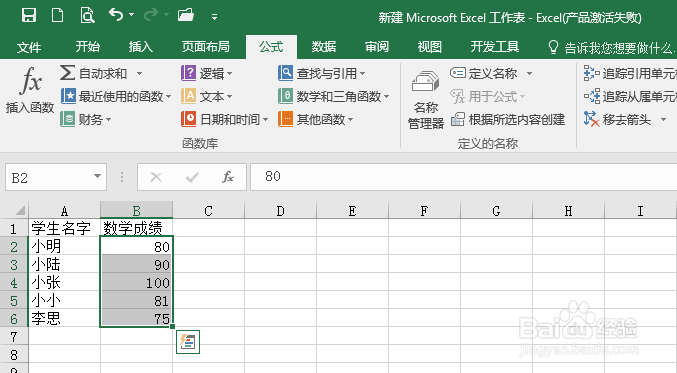This screenshot has width=677, height=373.
Task: Apply 自动求和 sigma button
Action: coord(93,73)
